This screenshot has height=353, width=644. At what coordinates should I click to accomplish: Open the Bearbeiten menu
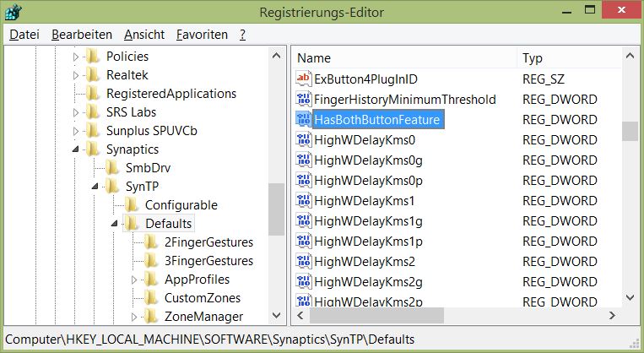(82, 35)
